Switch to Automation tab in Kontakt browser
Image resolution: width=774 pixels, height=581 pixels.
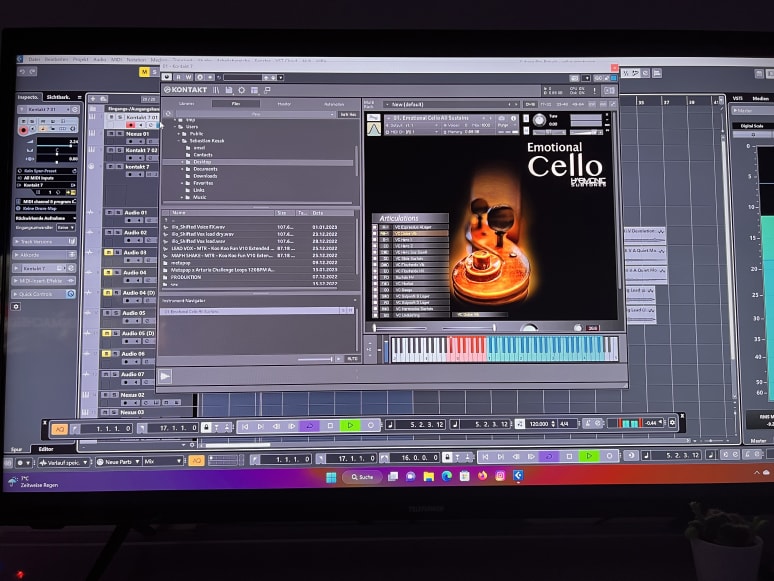334,104
